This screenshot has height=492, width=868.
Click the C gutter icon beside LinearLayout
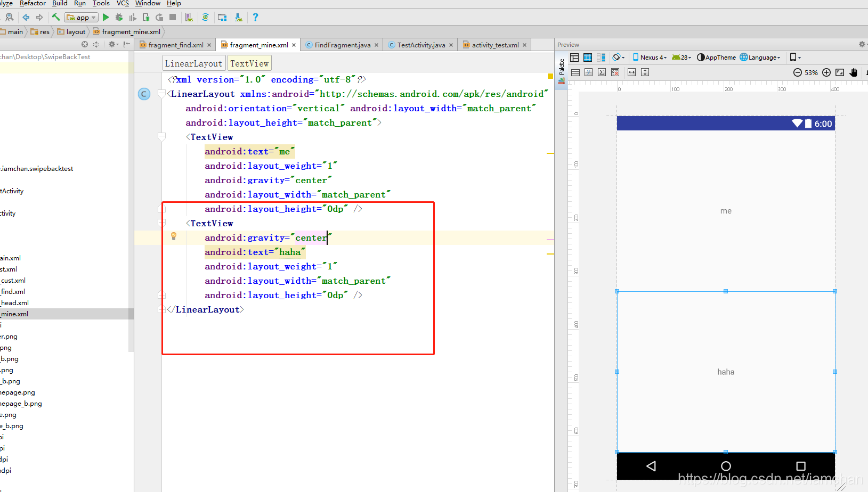(144, 94)
